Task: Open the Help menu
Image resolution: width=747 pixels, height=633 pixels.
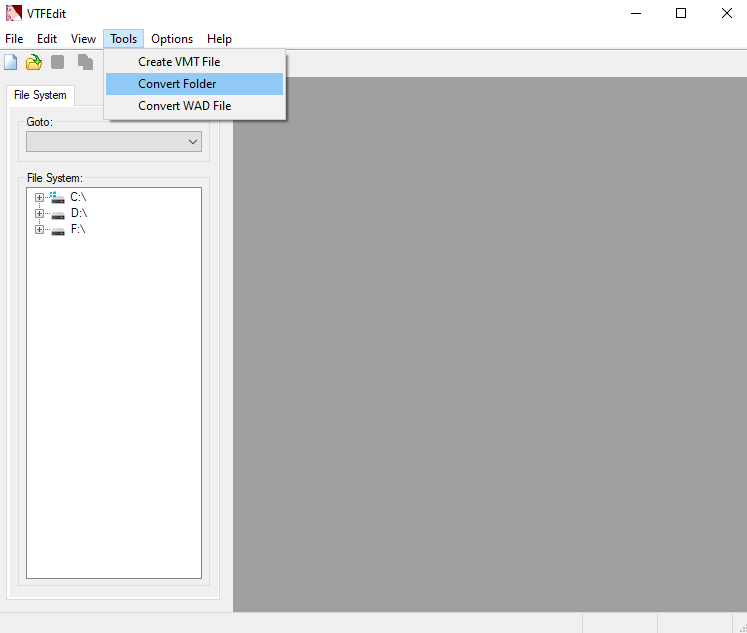Action: click(x=219, y=39)
